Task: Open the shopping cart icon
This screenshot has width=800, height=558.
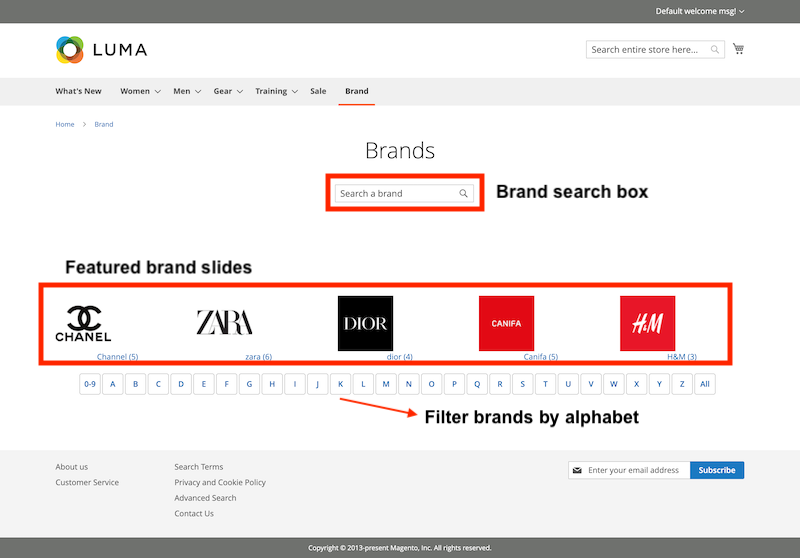Action: 738,49
